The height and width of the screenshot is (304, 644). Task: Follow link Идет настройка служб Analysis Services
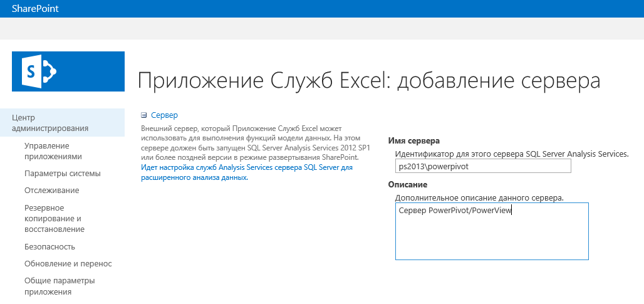[247, 172]
